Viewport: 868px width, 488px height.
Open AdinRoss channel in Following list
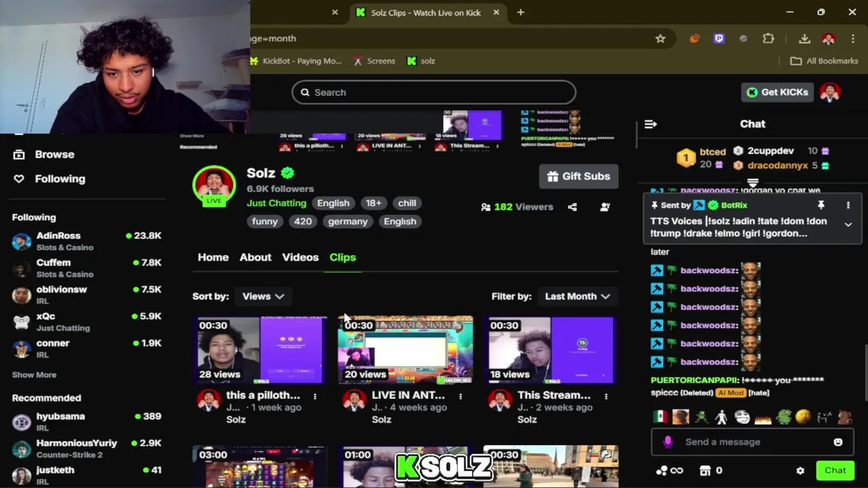coord(87,241)
